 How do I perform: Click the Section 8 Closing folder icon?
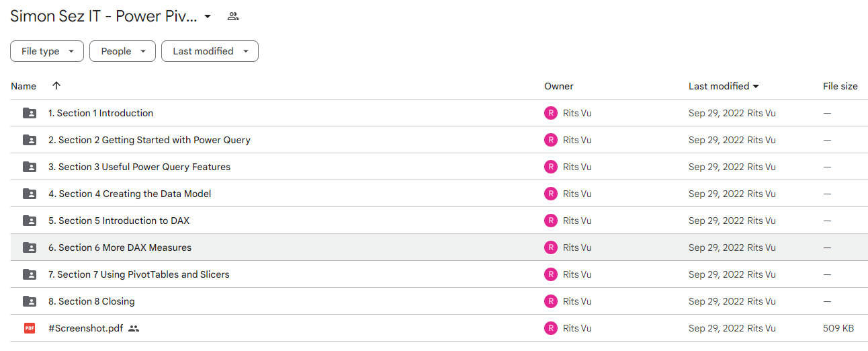(x=30, y=301)
